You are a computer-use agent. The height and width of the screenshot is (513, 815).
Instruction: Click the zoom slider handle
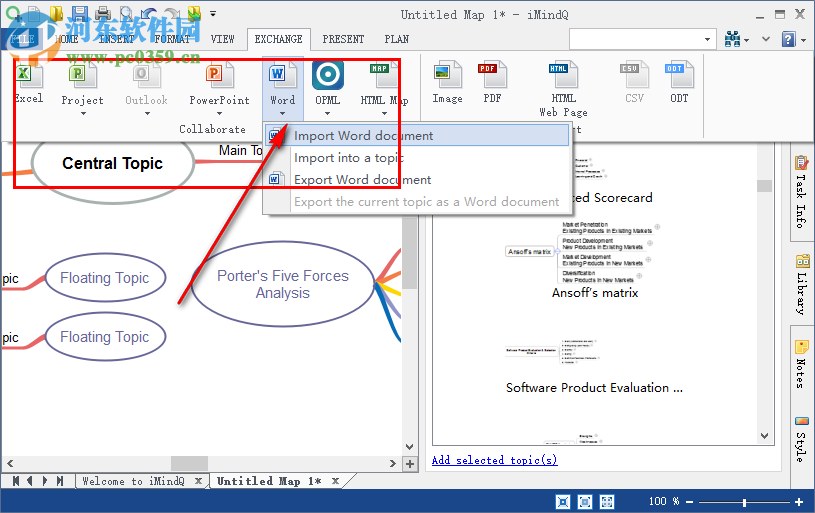pyautogui.click(x=744, y=502)
